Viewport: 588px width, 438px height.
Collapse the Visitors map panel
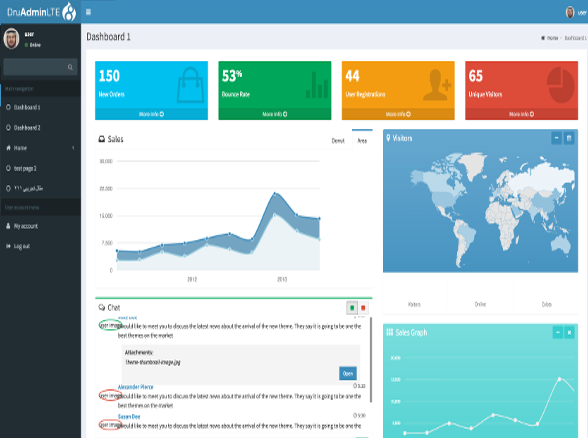[556, 138]
